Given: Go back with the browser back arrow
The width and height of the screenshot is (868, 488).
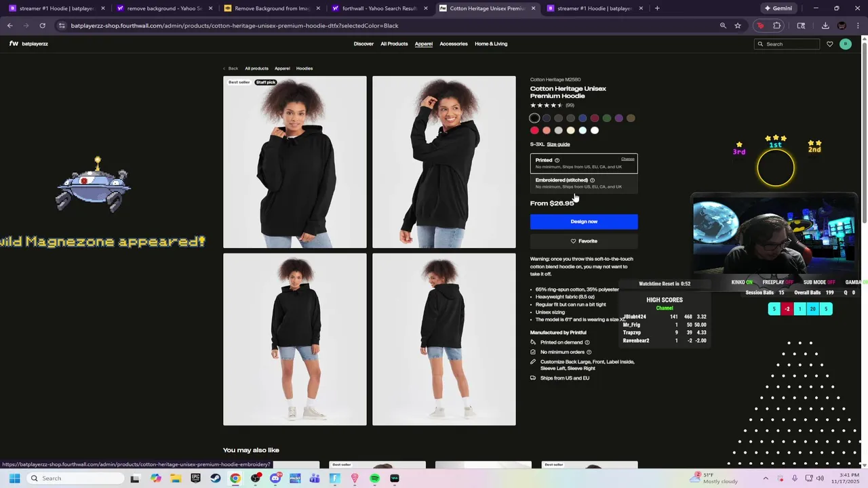Looking at the screenshot, I should [9, 26].
